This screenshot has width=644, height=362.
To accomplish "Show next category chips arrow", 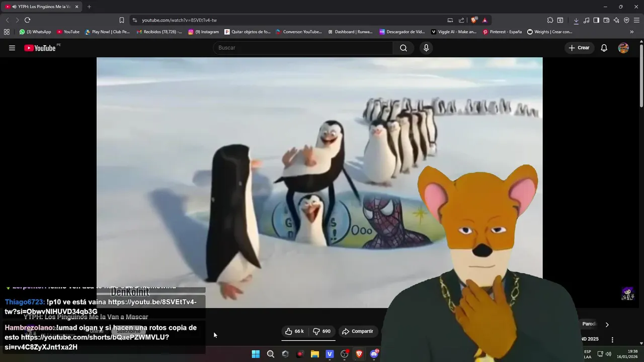I will coord(607,324).
